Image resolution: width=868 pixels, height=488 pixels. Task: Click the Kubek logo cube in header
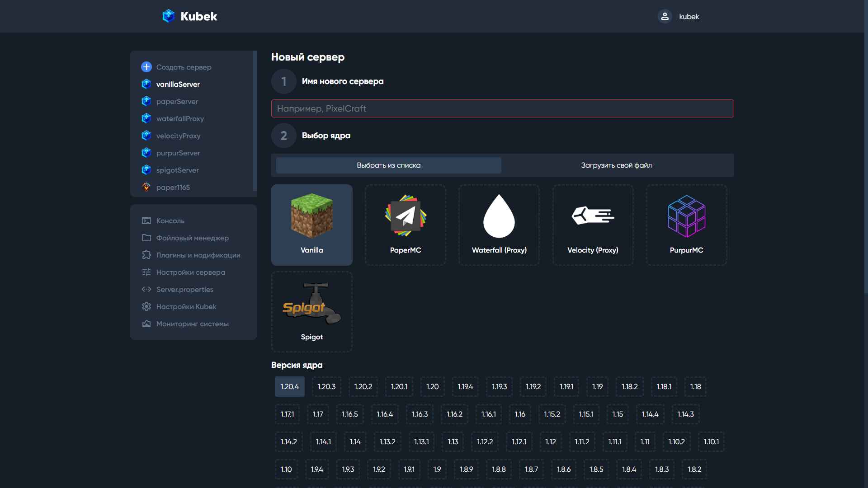(x=169, y=16)
